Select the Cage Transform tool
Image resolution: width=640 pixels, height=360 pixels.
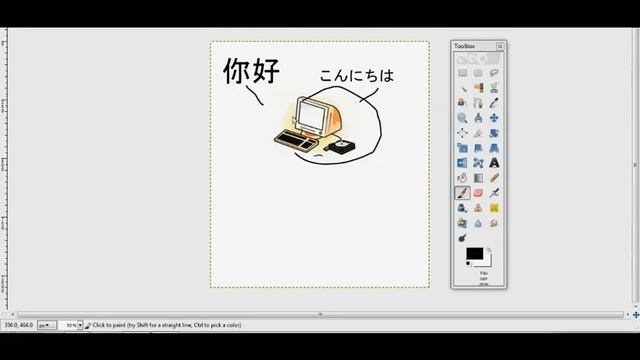(x=478, y=163)
